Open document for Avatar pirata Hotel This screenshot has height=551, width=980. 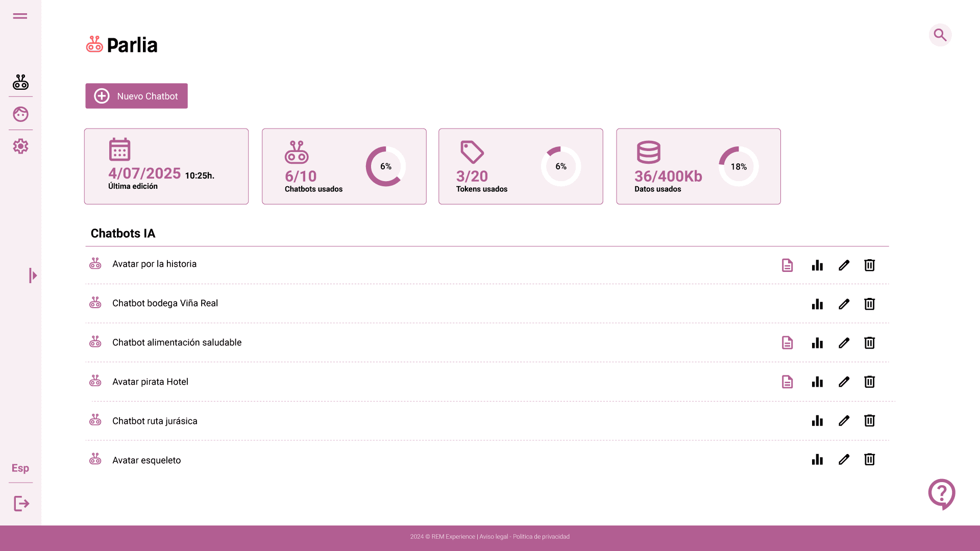pos(787,382)
